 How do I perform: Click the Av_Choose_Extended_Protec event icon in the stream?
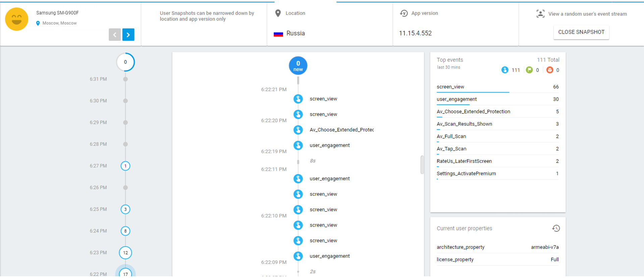(298, 130)
